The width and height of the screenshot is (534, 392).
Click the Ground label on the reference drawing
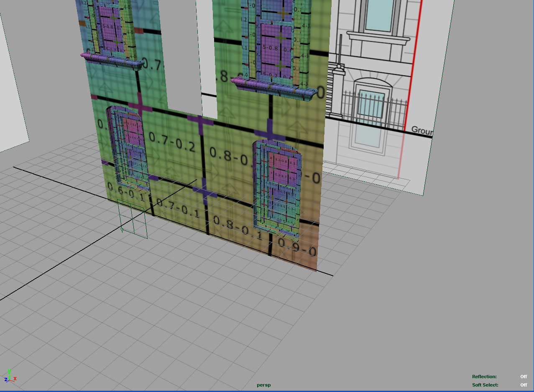[422, 131]
